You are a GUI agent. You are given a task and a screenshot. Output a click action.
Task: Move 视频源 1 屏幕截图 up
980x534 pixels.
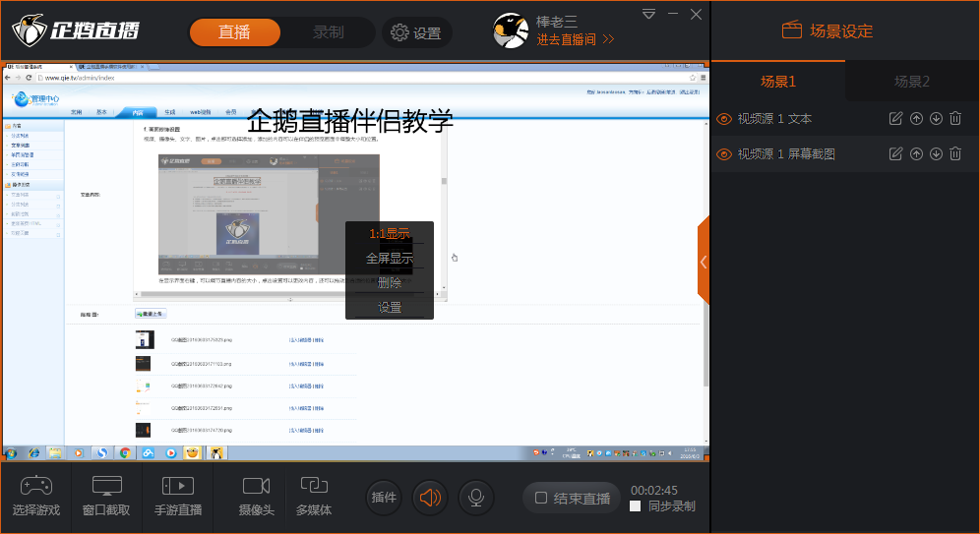click(x=916, y=153)
